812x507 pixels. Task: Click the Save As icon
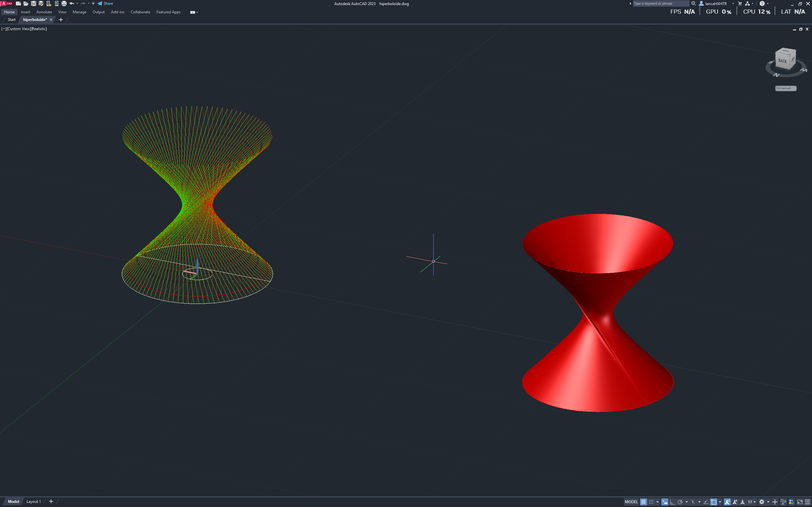point(41,4)
